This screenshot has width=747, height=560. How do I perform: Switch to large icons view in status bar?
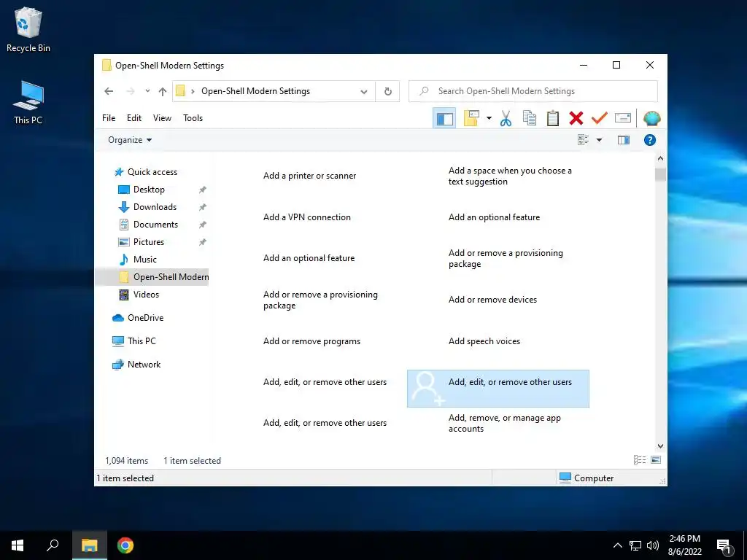656,460
